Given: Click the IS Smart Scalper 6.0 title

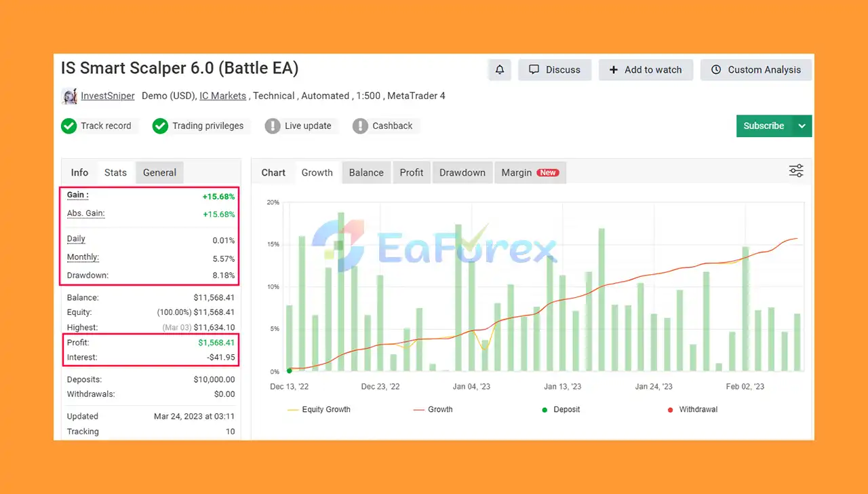Looking at the screenshot, I should (180, 68).
